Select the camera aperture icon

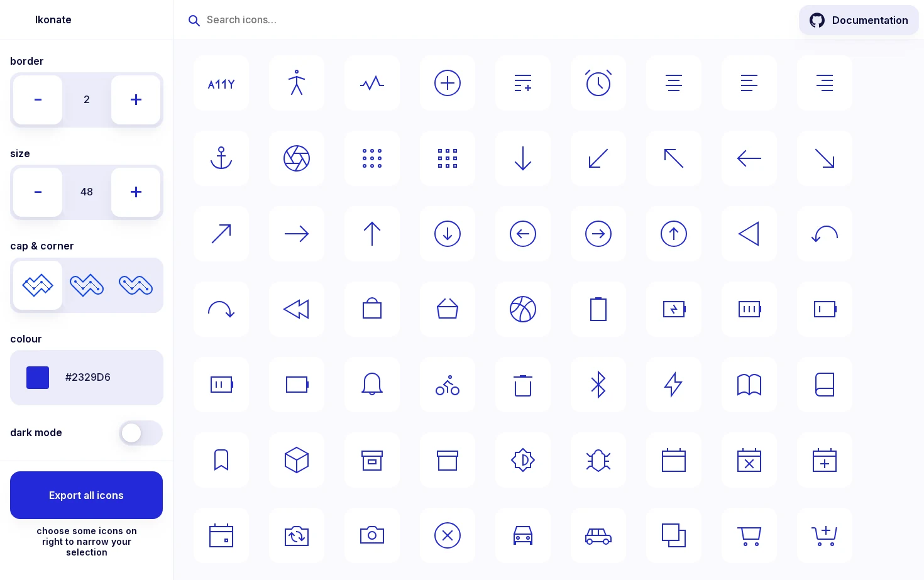297,158
